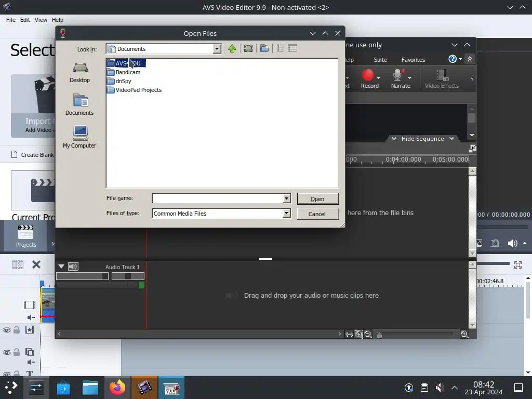532x399 pixels.
Task: Switch to Favorites tab in VideoPad
Action: tap(413, 60)
